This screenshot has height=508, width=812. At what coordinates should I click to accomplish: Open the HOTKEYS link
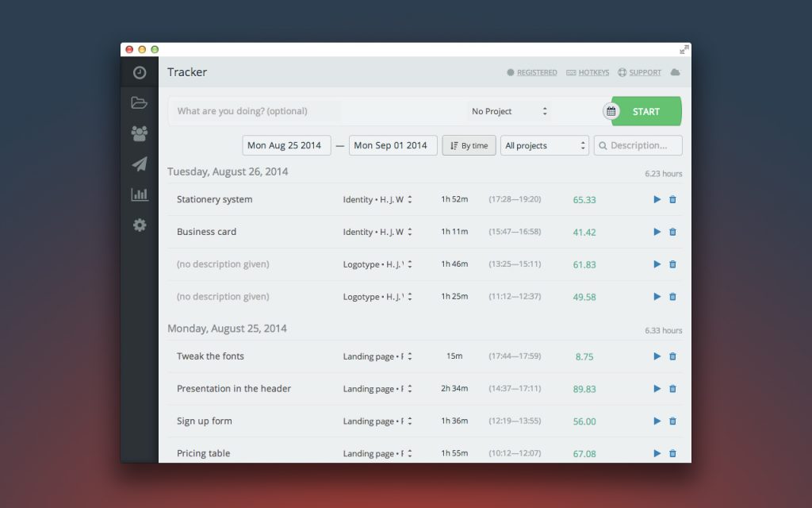tap(588, 72)
